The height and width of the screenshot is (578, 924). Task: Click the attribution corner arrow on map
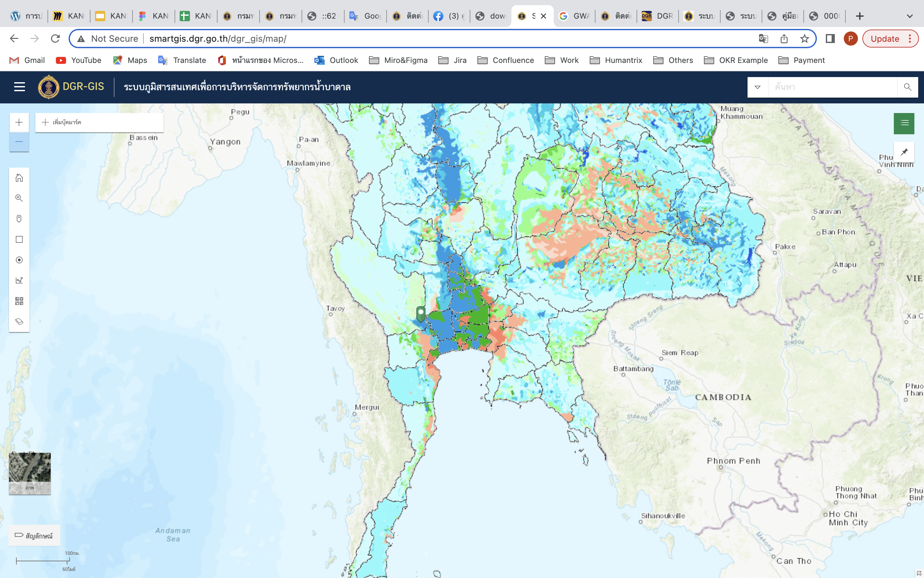coord(919,573)
